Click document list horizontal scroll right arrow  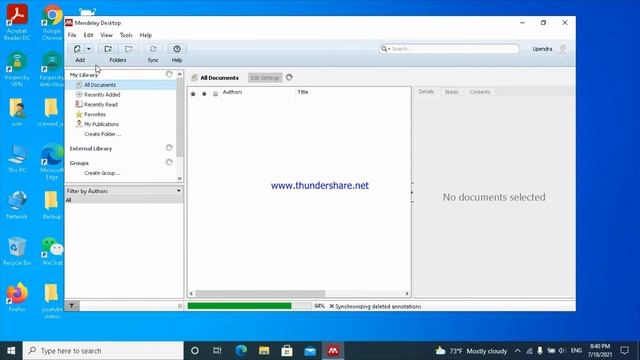pos(407,293)
